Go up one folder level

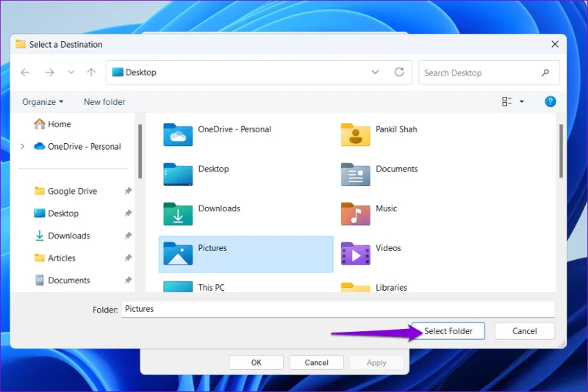(x=91, y=72)
